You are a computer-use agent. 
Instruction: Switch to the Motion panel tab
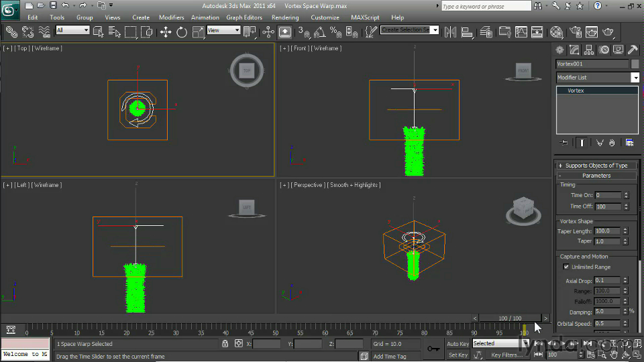604,50
